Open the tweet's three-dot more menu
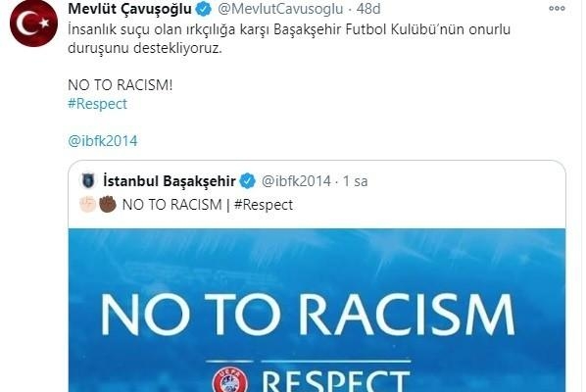The height and width of the screenshot is (392, 586). tap(557, 8)
